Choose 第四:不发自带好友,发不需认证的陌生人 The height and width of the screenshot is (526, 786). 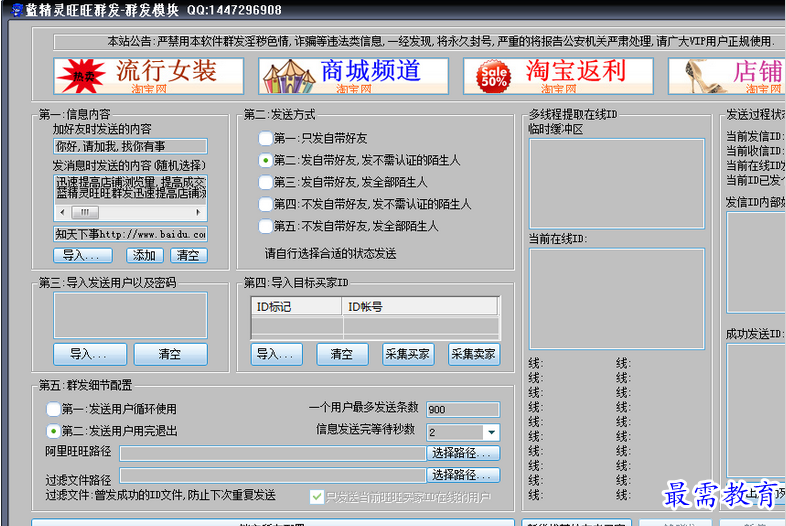265,204
